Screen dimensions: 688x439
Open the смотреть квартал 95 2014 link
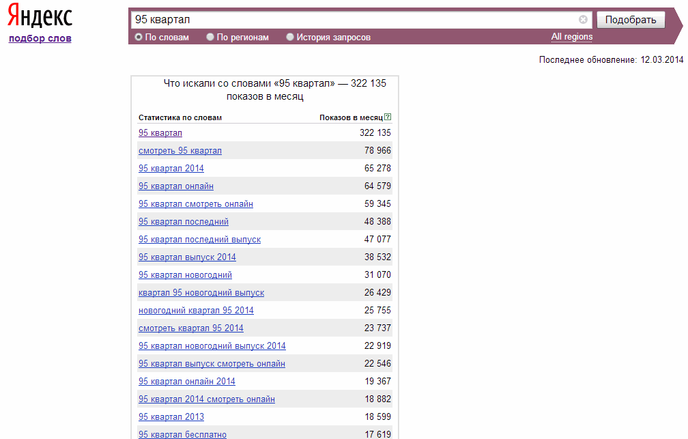pyautogui.click(x=191, y=328)
